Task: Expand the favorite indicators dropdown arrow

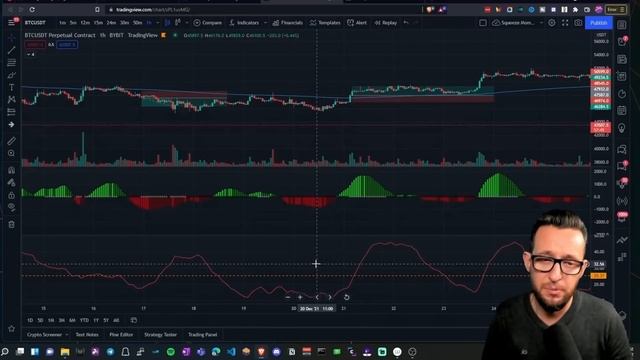Action: [265, 23]
